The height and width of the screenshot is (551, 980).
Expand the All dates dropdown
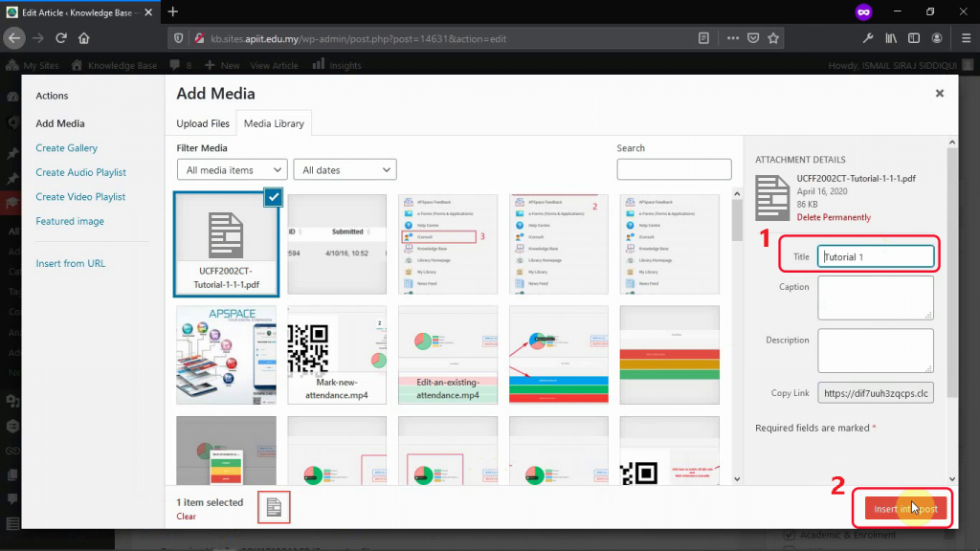tap(345, 169)
